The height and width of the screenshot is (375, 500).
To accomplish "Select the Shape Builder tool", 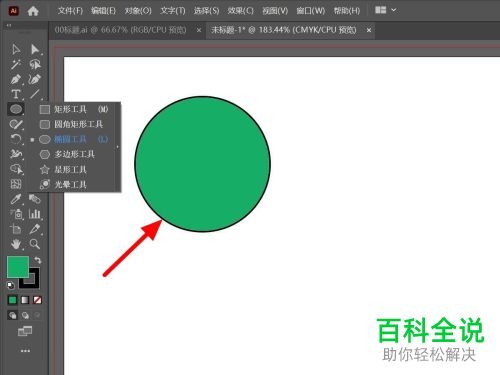I will point(16,169).
